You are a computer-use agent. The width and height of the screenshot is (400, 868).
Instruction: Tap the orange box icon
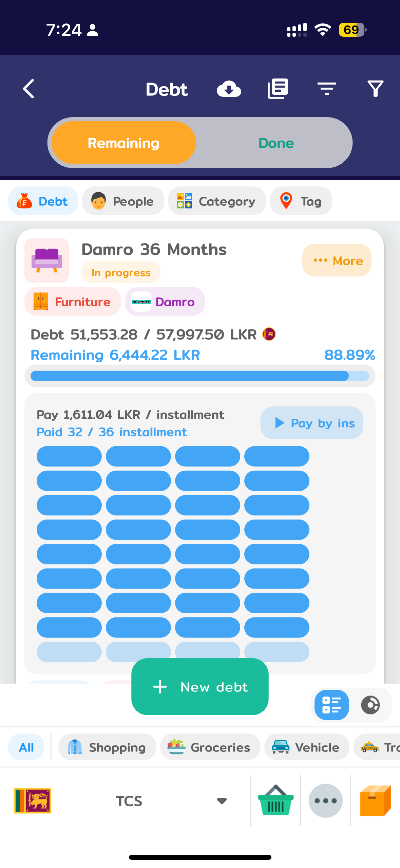(375, 801)
